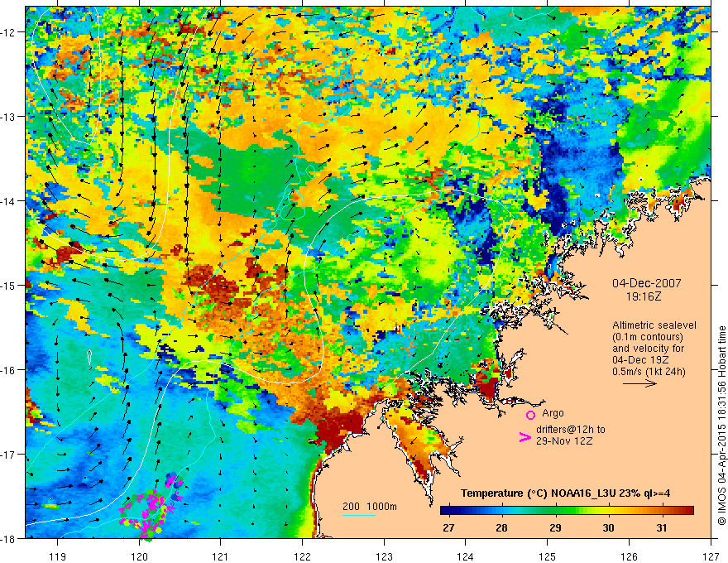Click the colorbar value 31
Screen dimensions: 728x563
662,527
